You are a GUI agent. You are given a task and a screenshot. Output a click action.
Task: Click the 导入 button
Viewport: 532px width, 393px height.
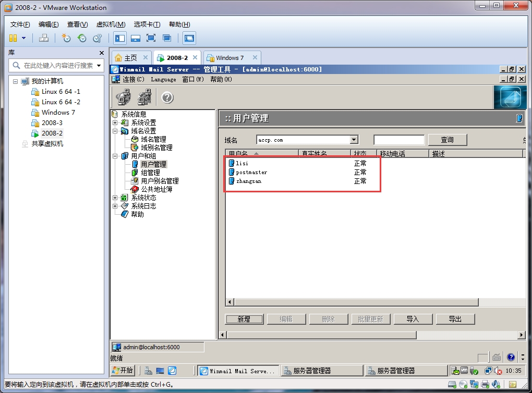pyautogui.click(x=413, y=319)
